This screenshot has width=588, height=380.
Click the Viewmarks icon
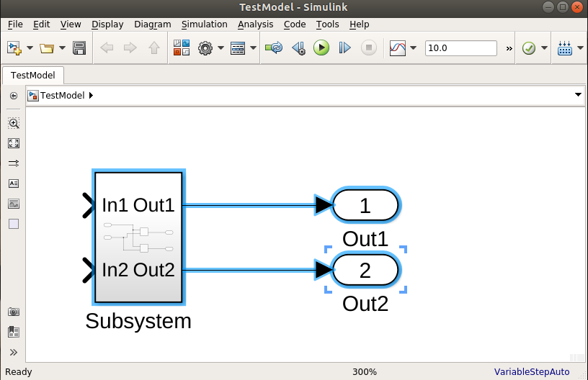coord(14,332)
